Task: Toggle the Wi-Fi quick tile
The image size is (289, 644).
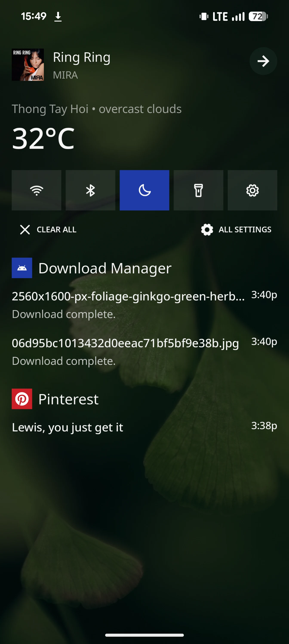Action: (37, 190)
